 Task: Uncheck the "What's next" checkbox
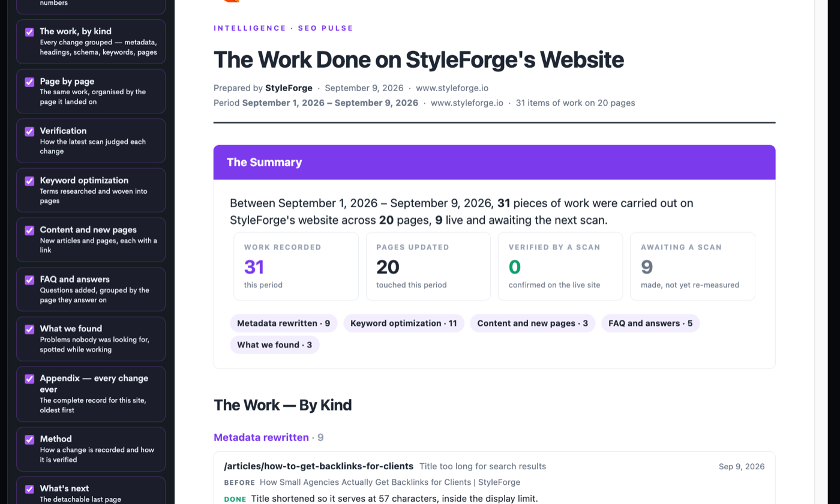[x=29, y=489]
